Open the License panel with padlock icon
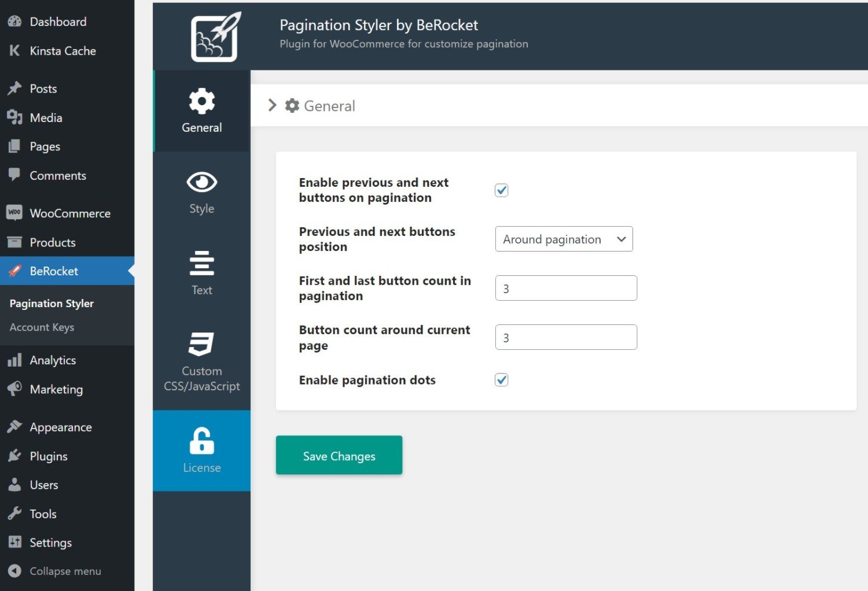The height and width of the screenshot is (591, 868). [201, 442]
